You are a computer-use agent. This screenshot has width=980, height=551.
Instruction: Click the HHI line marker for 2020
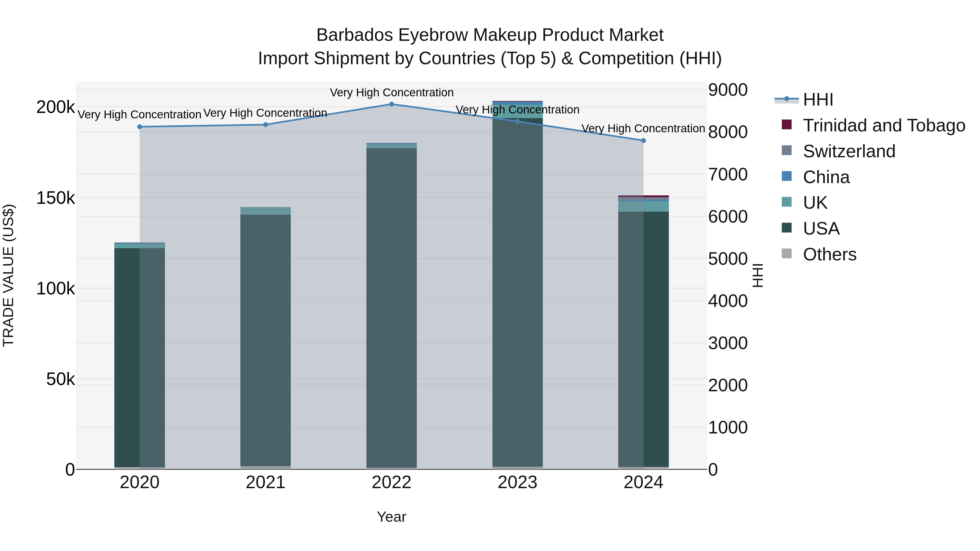pos(140,127)
